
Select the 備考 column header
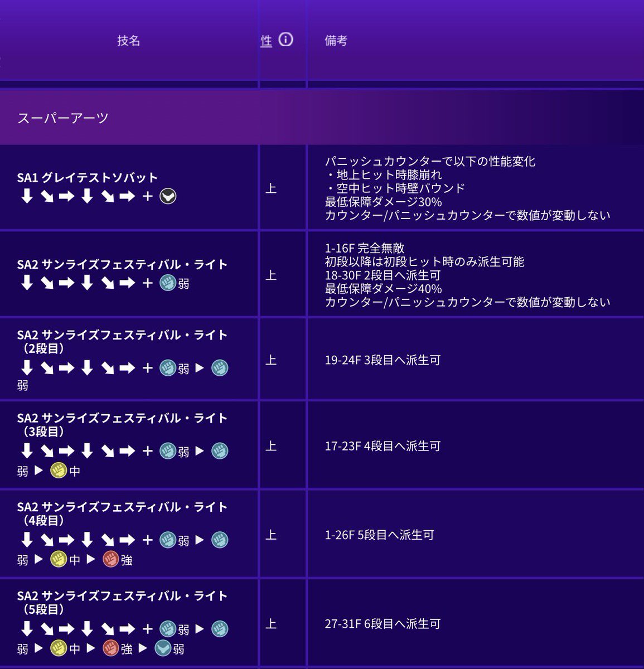point(336,41)
